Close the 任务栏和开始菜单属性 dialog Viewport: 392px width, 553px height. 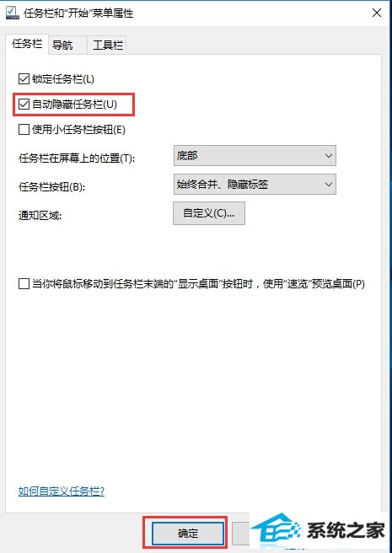tap(377, 13)
